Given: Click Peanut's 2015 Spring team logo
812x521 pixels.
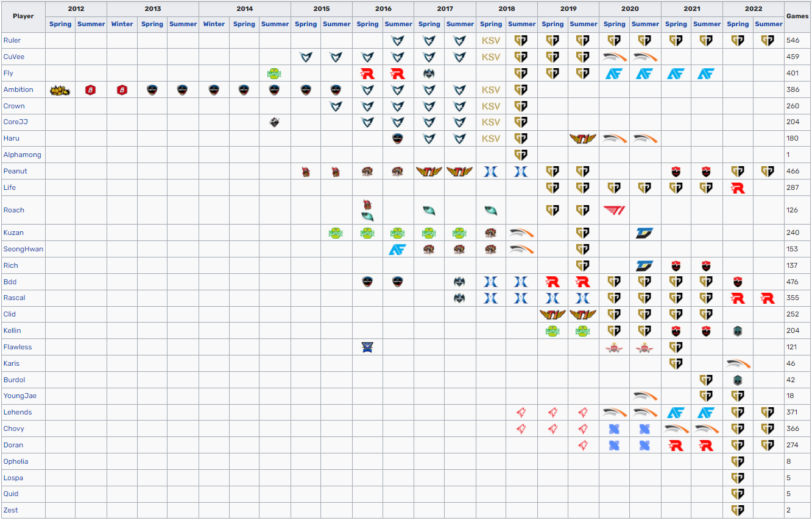Looking at the screenshot, I should pos(306,172).
